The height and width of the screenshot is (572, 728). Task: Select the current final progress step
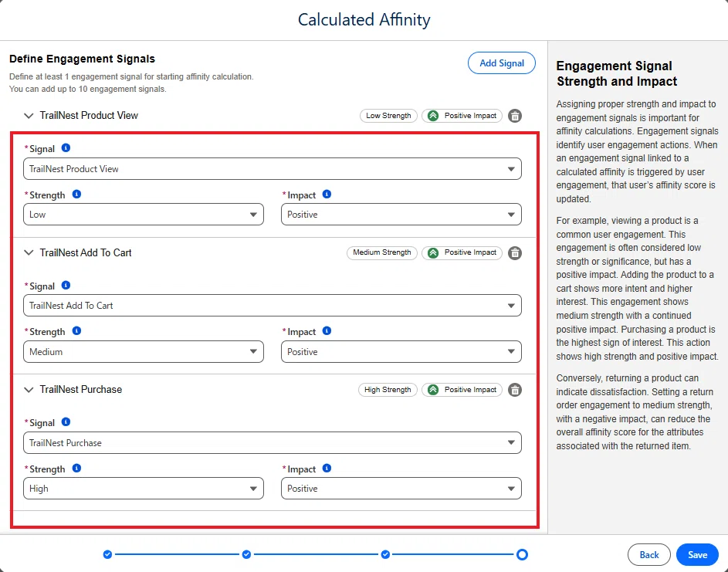[x=523, y=554]
